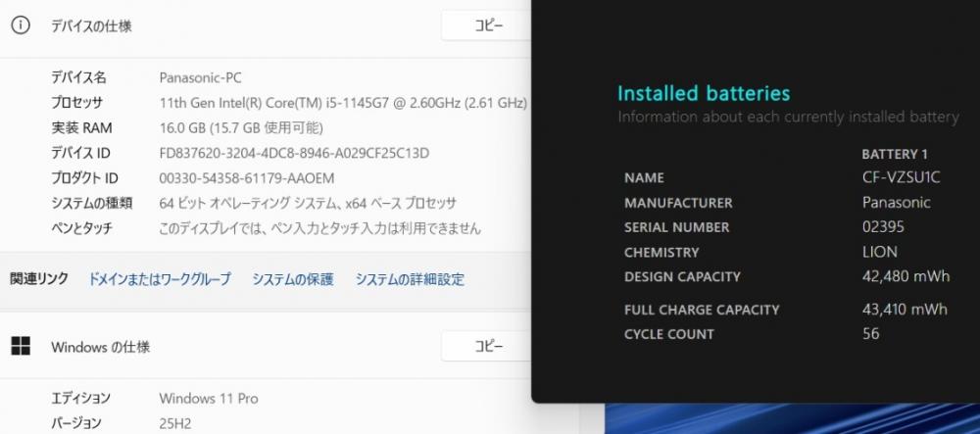The height and width of the screenshot is (434, 980).
Task: Select the cycle count value 56
Action: point(870,333)
